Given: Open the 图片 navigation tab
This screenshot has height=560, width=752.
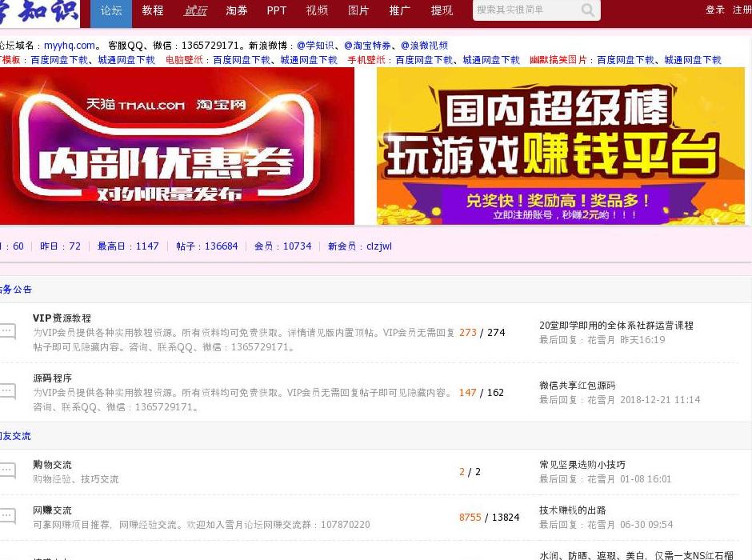Looking at the screenshot, I should tap(358, 10).
